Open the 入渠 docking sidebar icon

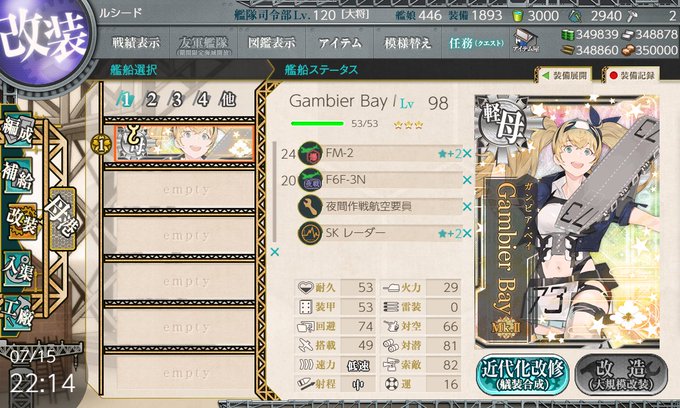18,269
